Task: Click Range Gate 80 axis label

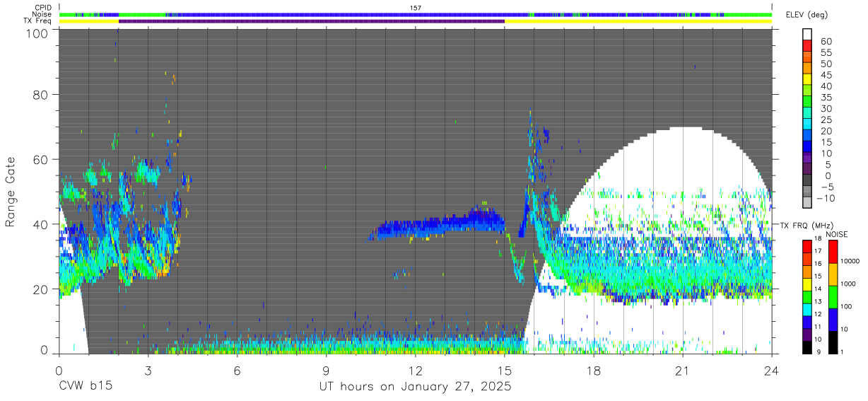Action: (x=41, y=94)
